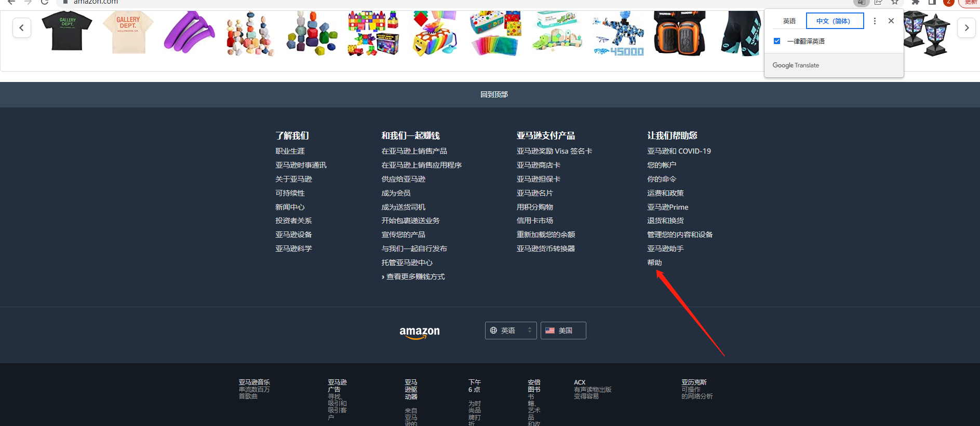The height and width of the screenshot is (426, 980).
Task: Open the 成为送货司机 link
Action: pyautogui.click(x=403, y=207)
